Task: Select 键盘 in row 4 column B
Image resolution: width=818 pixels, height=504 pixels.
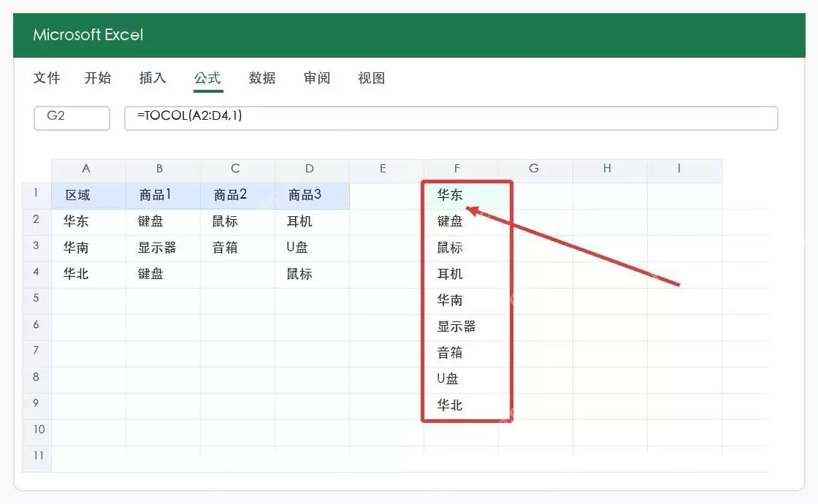Action: 163,275
